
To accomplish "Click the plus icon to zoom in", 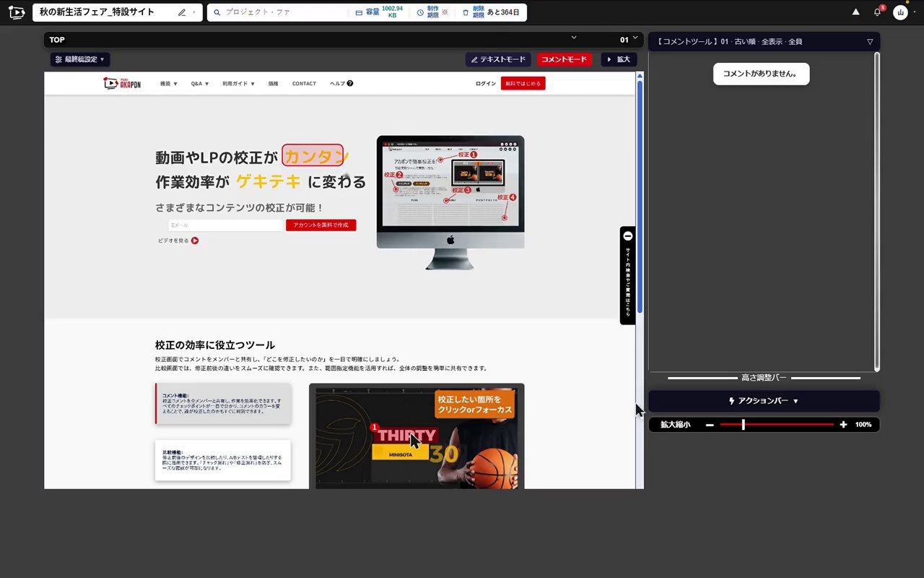I will pyautogui.click(x=843, y=425).
